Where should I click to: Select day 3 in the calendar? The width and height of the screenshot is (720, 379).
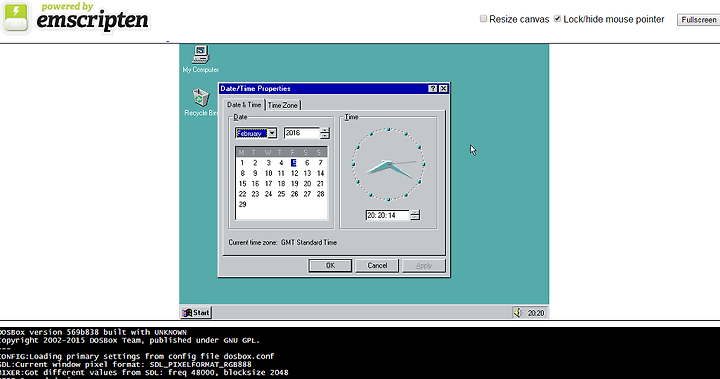pyautogui.click(x=269, y=163)
